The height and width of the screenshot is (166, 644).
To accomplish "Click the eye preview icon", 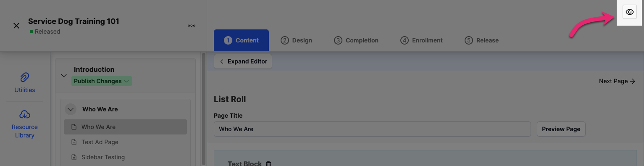I will pos(629,12).
